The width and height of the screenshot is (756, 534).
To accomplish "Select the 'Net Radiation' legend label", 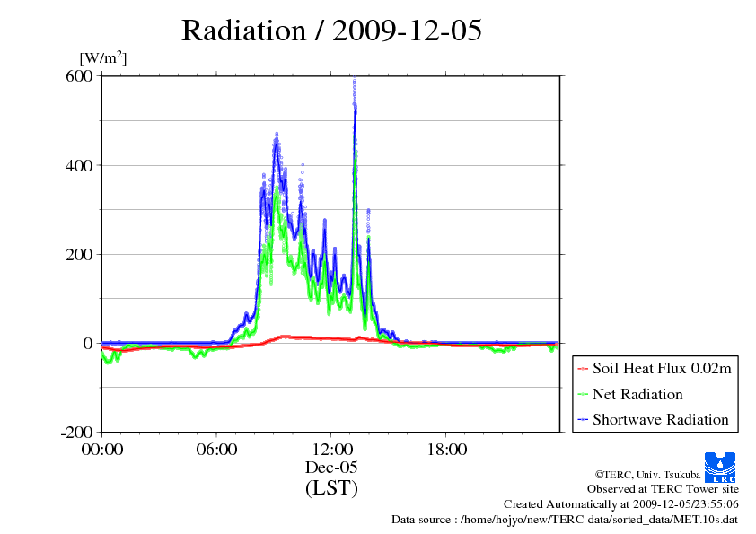I will 637,394.
